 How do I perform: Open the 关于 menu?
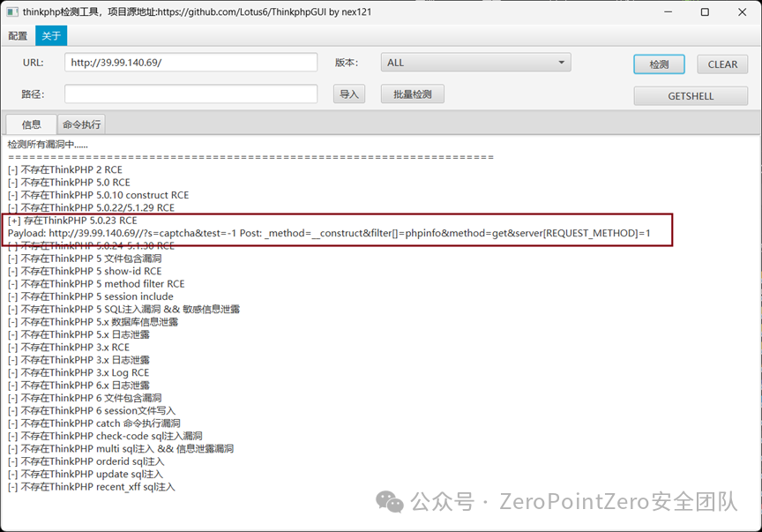pyautogui.click(x=51, y=36)
